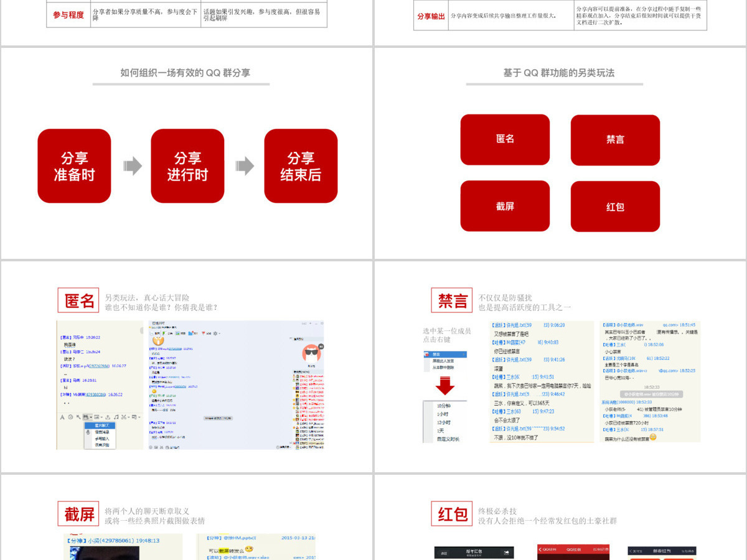Click the red QQ红包 phone screenshot
Screen dimensions: 747x560
pos(573,553)
